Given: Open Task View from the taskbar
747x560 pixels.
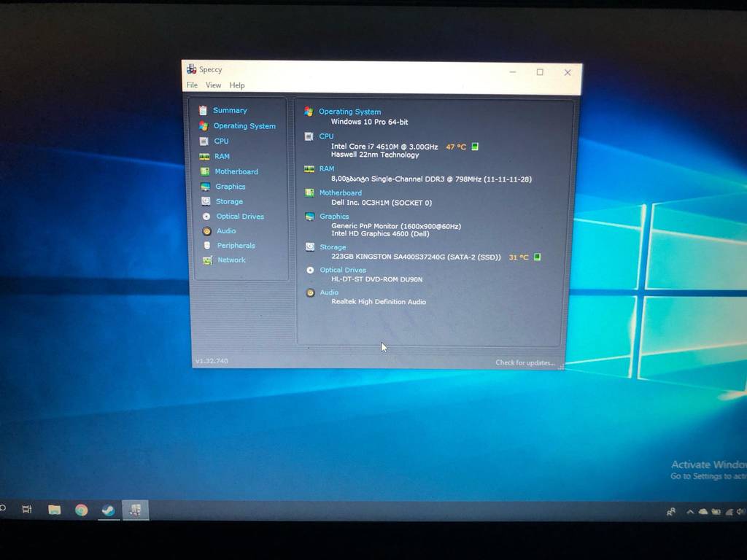Looking at the screenshot, I should pyautogui.click(x=27, y=510).
